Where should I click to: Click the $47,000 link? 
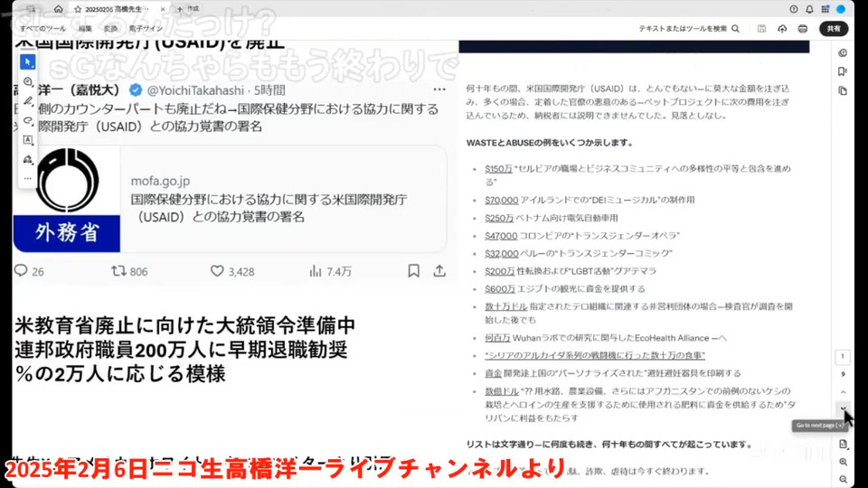click(x=501, y=236)
